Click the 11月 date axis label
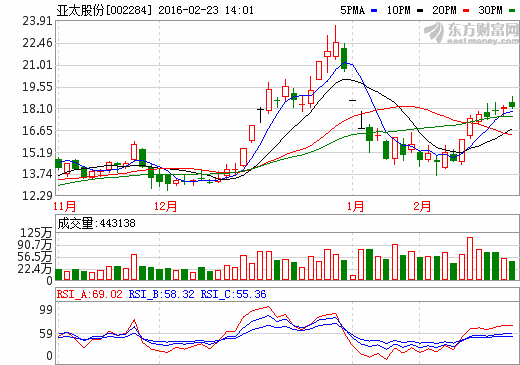This screenshot has width=520, height=365. (x=65, y=206)
